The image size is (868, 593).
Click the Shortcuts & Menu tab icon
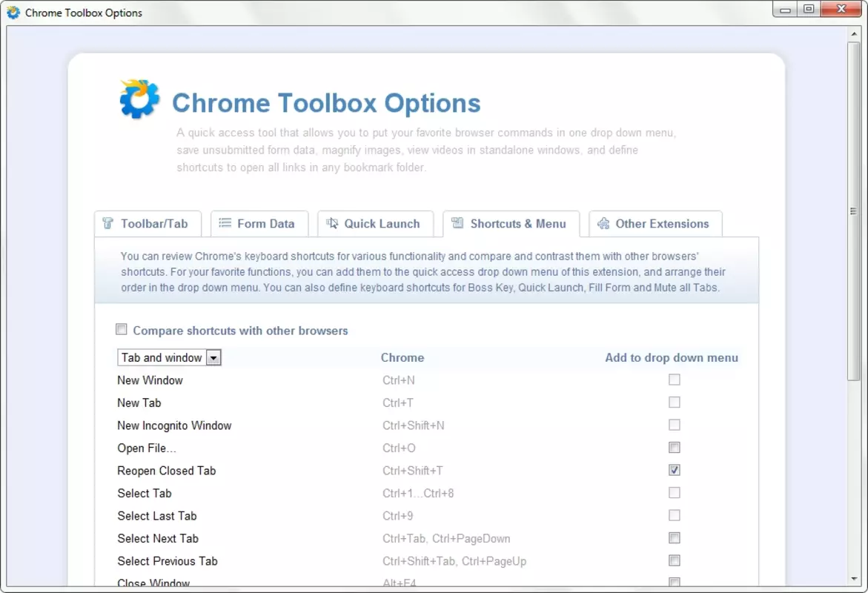[x=457, y=223]
